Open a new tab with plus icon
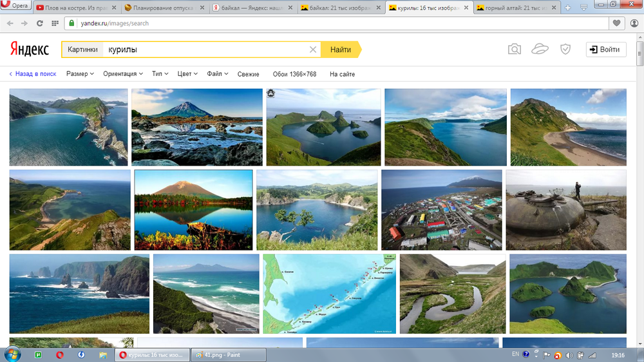Screen dimensions: 644x362 click(x=567, y=8)
